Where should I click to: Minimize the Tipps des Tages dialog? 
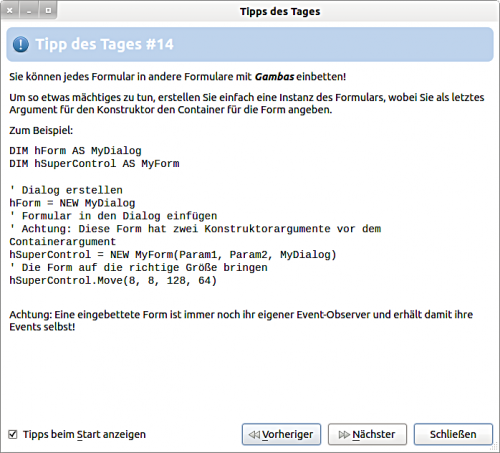click(x=29, y=10)
